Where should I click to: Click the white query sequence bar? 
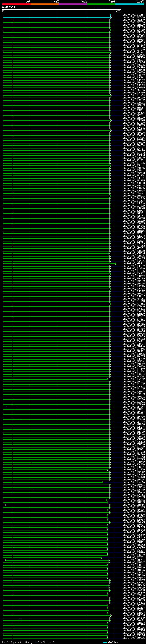point(61,10)
